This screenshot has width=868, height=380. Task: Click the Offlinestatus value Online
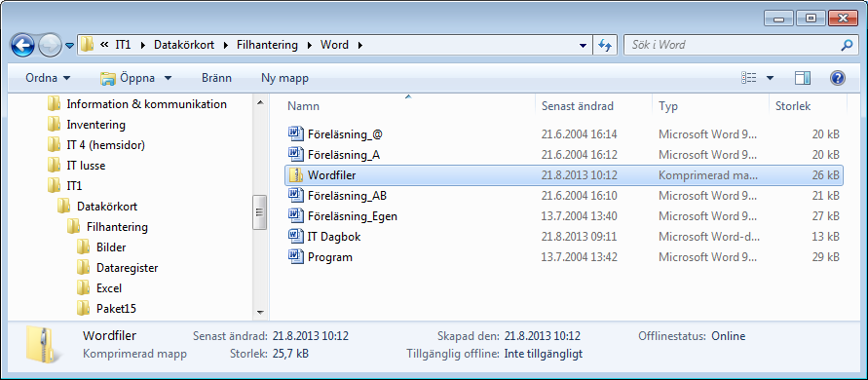[729, 336]
